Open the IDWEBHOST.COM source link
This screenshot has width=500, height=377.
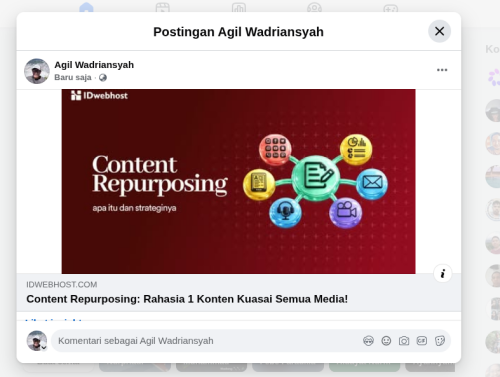[x=62, y=285]
